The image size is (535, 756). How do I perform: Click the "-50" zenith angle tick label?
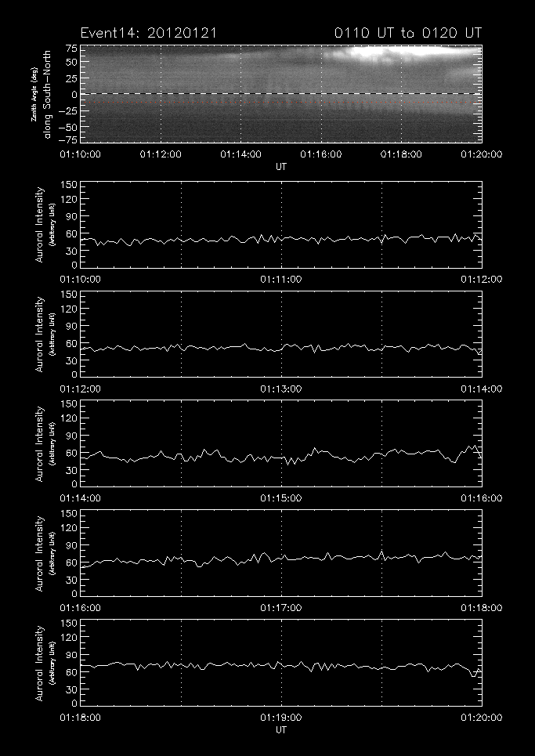point(67,127)
